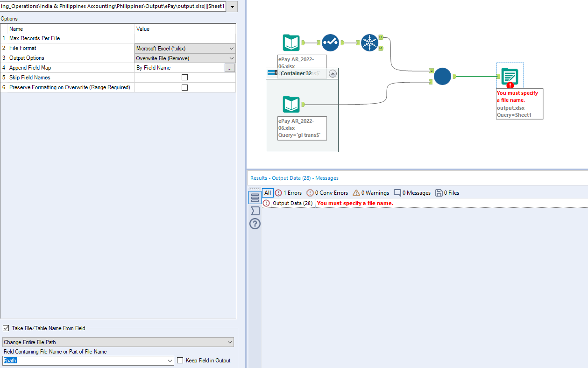Enable the Skip Field Names checkbox
Image resolution: width=588 pixels, height=368 pixels.
tap(184, 77)
